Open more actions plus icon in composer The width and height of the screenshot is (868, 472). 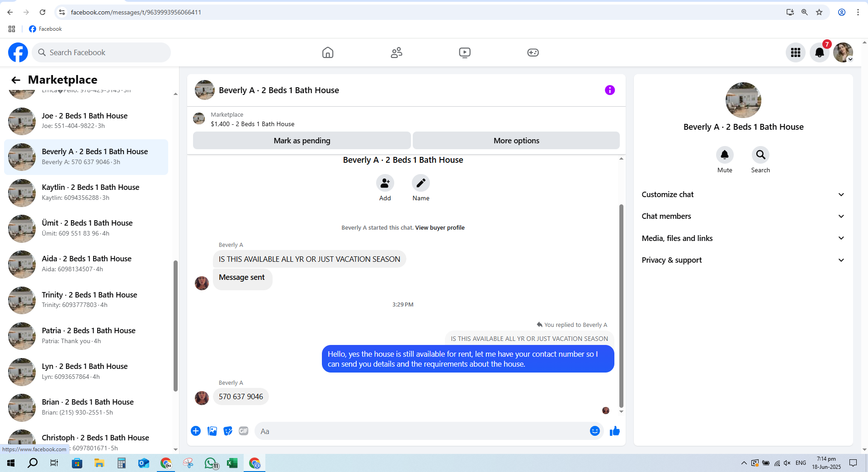pos(196,431)
